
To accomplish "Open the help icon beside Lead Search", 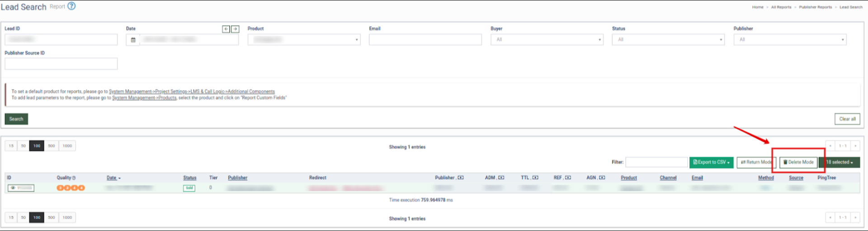I will [x=71, y=6].
